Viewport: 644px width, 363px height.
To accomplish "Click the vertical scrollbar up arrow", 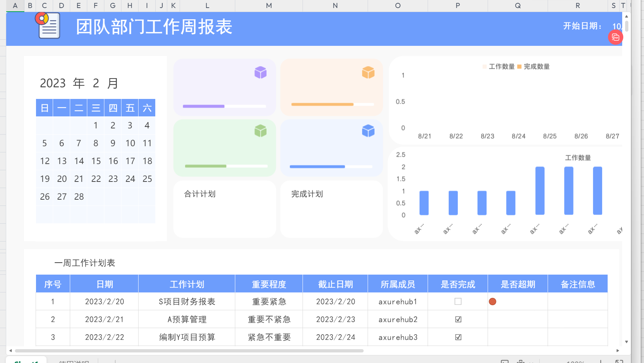I will click(x=626, y=16).
